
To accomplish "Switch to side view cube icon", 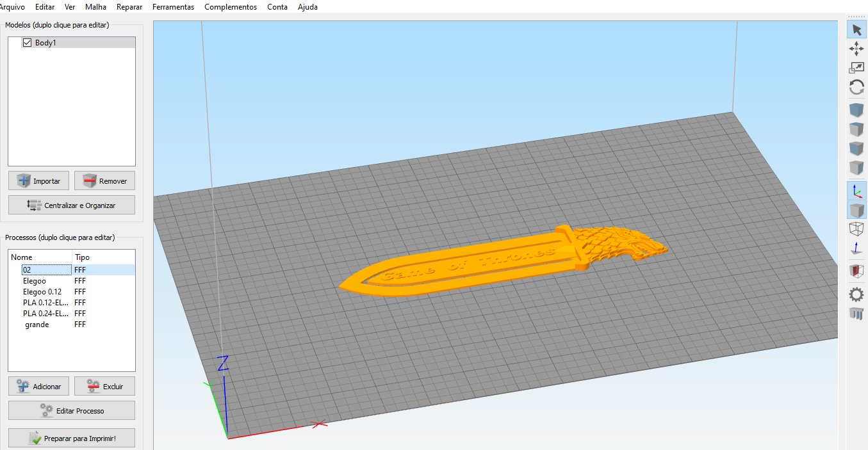I will point(856,168).
